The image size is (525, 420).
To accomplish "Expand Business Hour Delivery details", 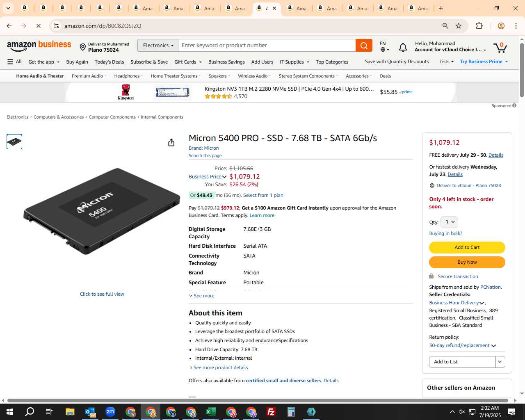I will 457,303.
